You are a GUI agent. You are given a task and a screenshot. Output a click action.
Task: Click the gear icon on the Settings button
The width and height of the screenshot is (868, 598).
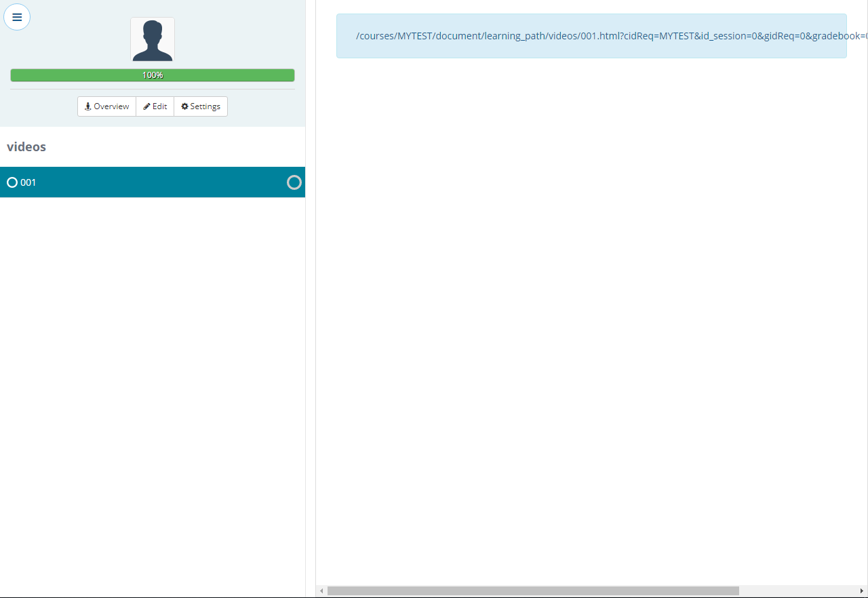point(183,106)
